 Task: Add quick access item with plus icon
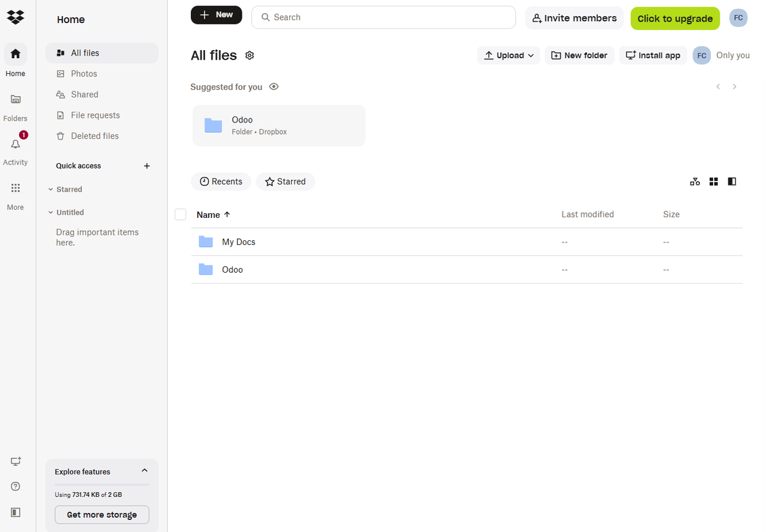click(x=147, y=166)
